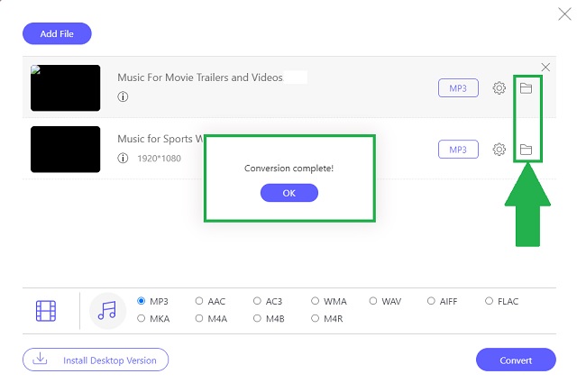Click OK in Conversion complete dialog
This screenshot has height=392, width=577.
[289, 193]
